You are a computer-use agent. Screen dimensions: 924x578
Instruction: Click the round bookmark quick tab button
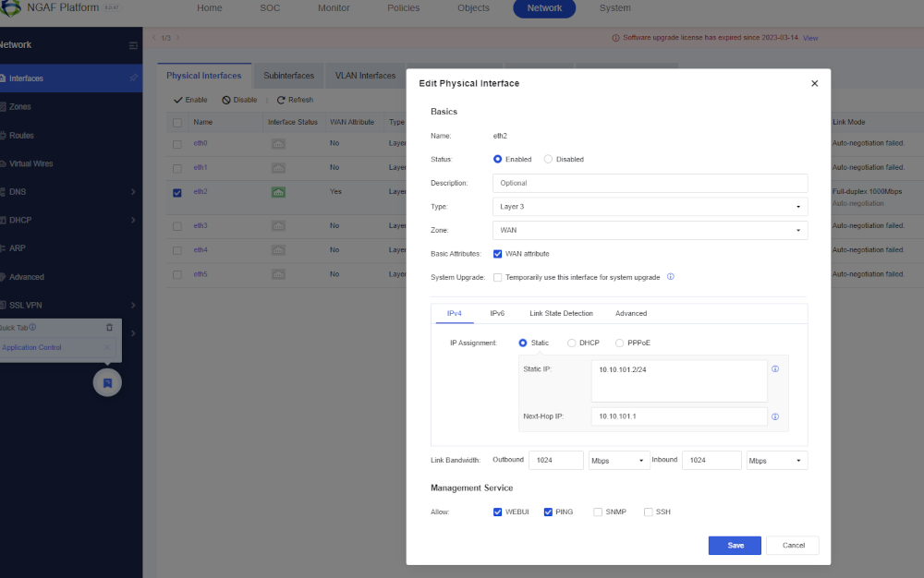pos(107,382)
